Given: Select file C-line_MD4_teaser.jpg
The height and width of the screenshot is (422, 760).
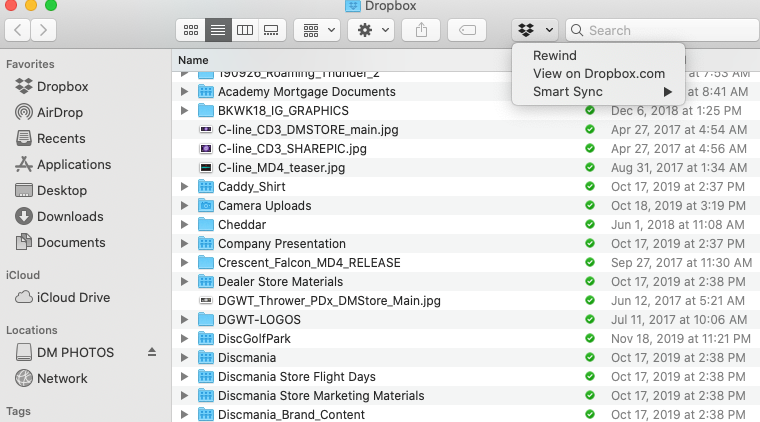Looking at the screenshot, I should (282, 168).
